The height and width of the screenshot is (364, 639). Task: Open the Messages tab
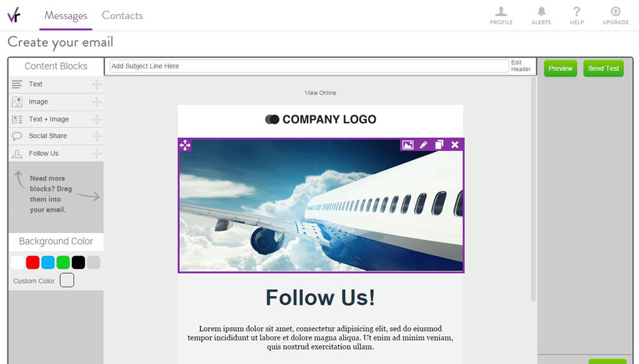pos(66,16)
